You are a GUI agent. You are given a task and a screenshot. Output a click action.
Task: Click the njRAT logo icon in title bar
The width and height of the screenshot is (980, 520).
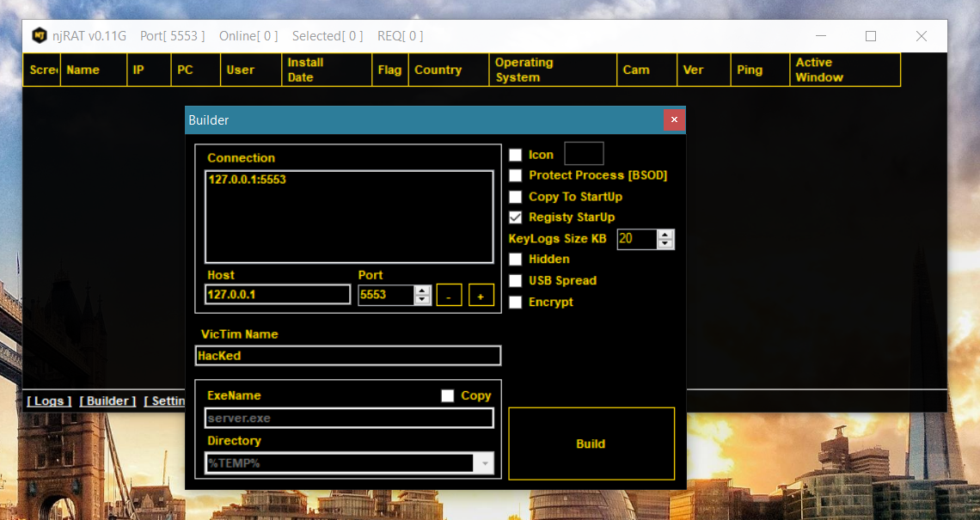40,35
